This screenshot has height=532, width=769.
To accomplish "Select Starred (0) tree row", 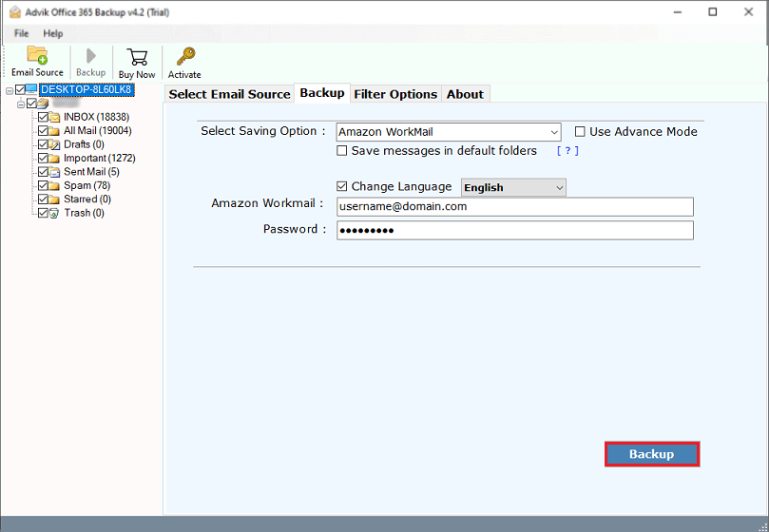I will [x=87, y=199].
